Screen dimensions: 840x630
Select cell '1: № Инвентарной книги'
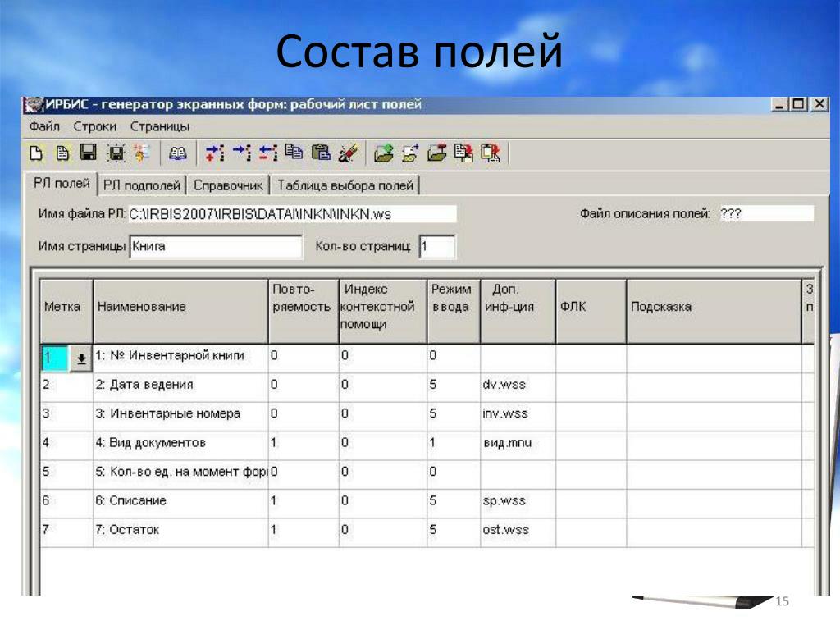pos(180,358)
